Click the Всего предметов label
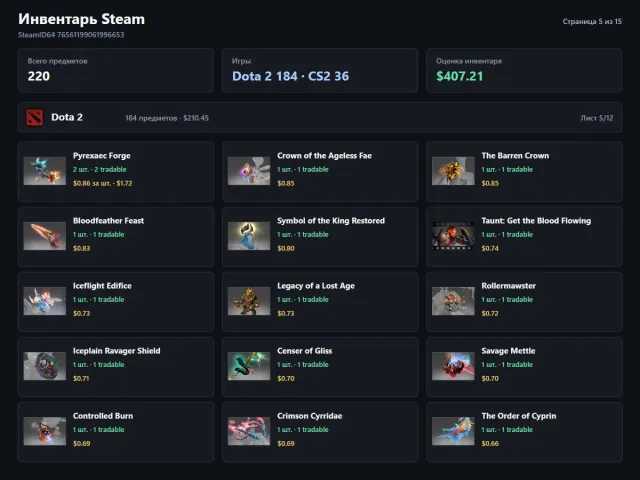The image size is (640, 480). click(x=58, y=61)
